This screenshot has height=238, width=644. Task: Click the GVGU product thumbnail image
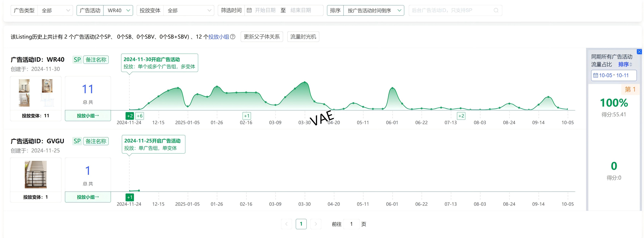(x=36, y=175)
